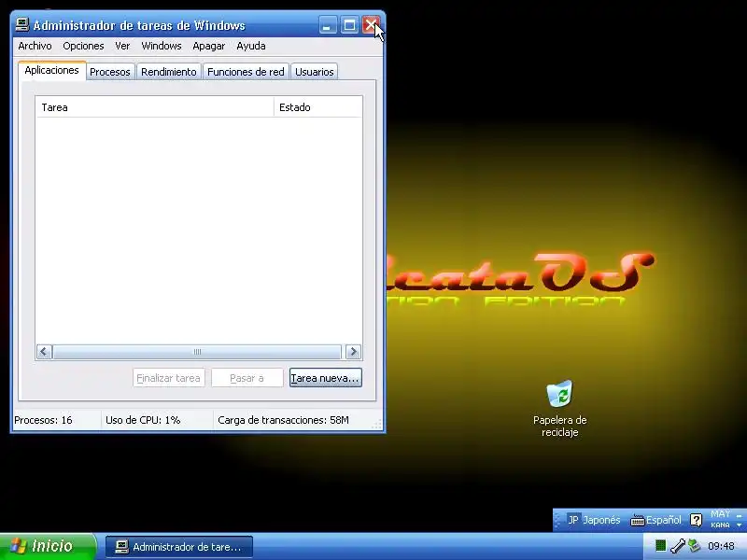Switch to the Usuarios tab
Image resolution: width=747 pixels, height=560 pixels.
tap(315, 72)
